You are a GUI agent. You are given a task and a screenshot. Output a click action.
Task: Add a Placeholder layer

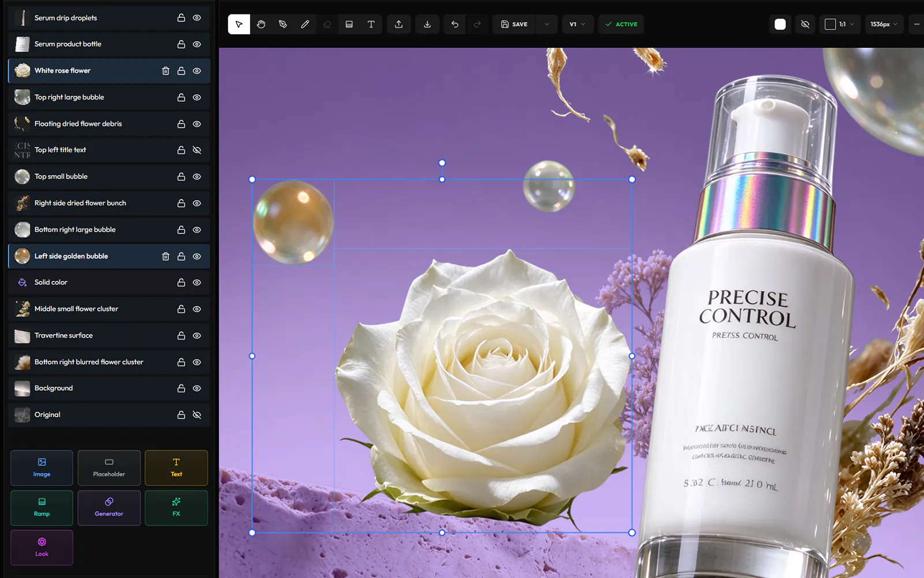coord(109,468)
